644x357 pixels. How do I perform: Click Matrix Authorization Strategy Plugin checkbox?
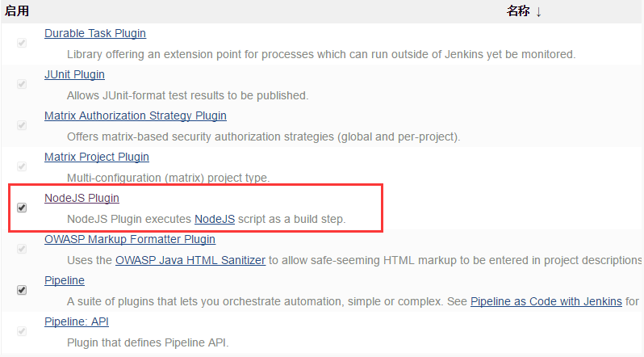coord(22,125)
